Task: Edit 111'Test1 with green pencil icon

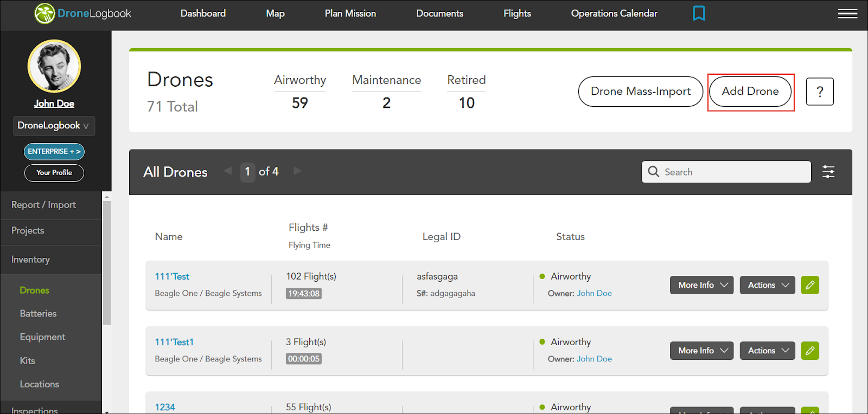Action: pos(810,351)
